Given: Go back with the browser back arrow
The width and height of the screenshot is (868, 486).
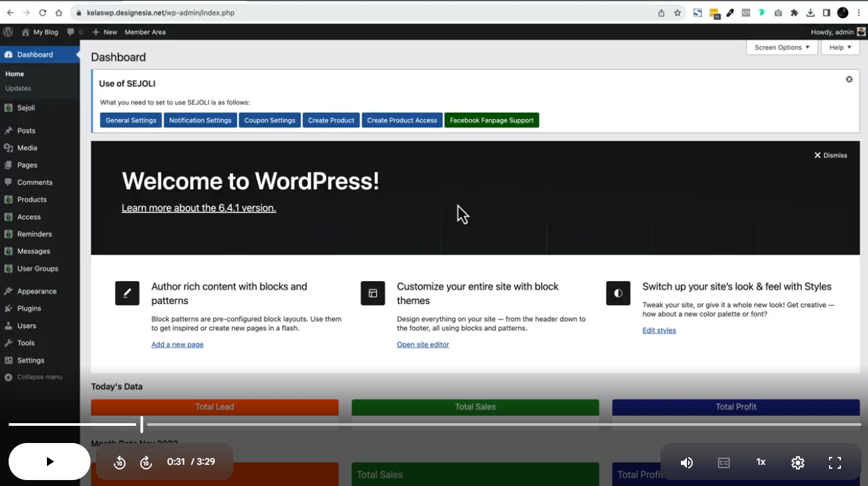Looking at the screenshot, I should tap(10, 13).
